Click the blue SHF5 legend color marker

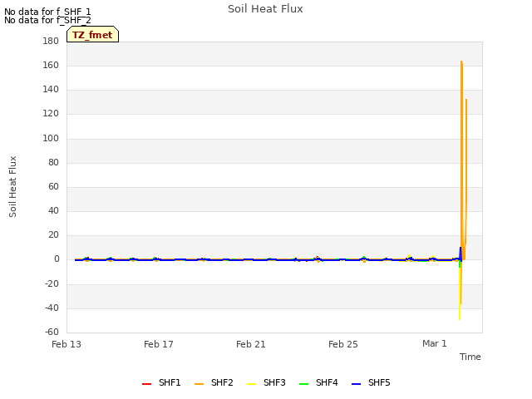[356, 384]
